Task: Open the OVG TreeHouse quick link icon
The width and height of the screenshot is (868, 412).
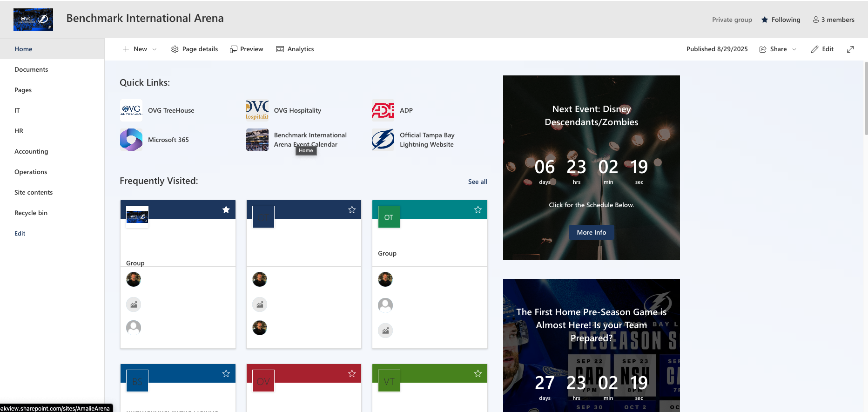Action: pos(131,110)
